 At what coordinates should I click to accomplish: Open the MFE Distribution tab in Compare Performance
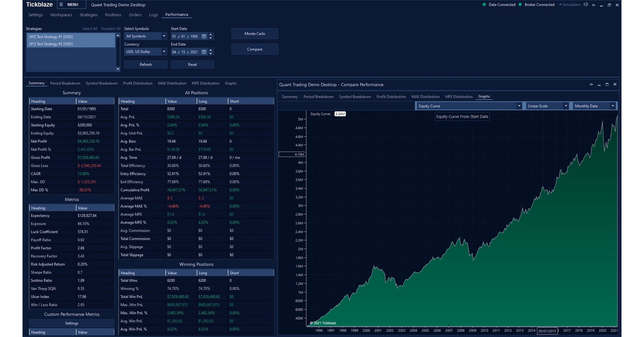tap(459, 97)
